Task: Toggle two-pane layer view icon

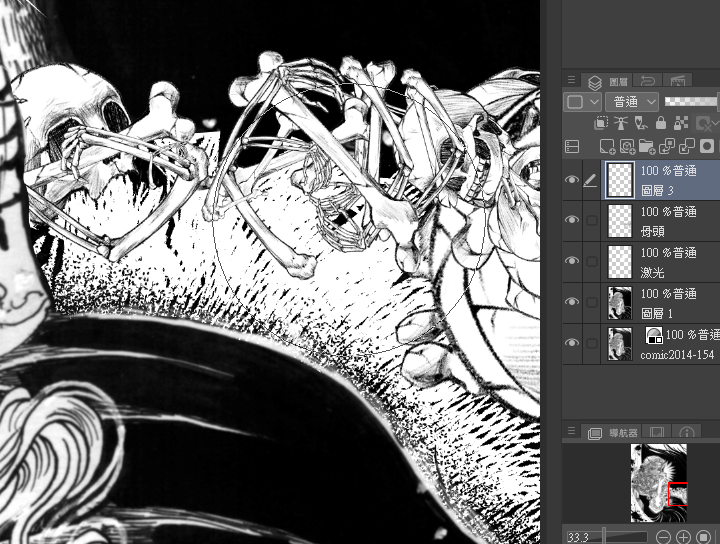Action: 572,147
